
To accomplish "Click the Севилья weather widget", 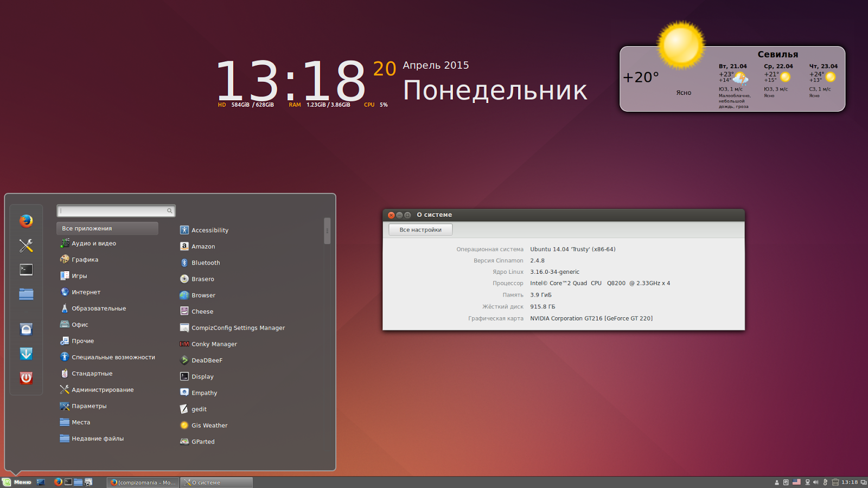I will click(732, 79).
